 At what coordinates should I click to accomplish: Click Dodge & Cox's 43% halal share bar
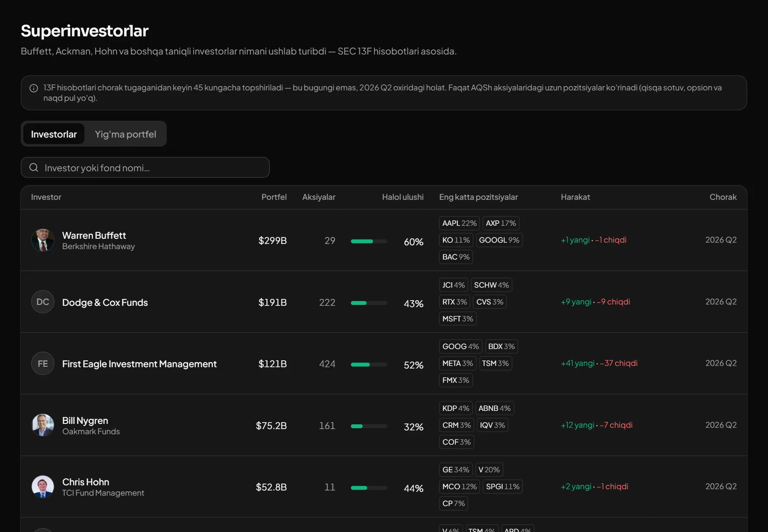pyautogui.click(x=369, y=303)
